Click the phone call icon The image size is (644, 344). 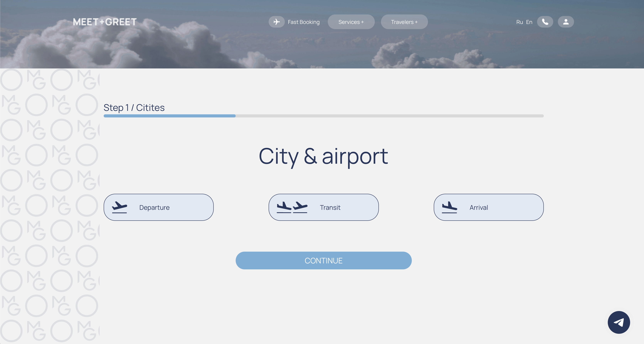(x=546, y=22)
